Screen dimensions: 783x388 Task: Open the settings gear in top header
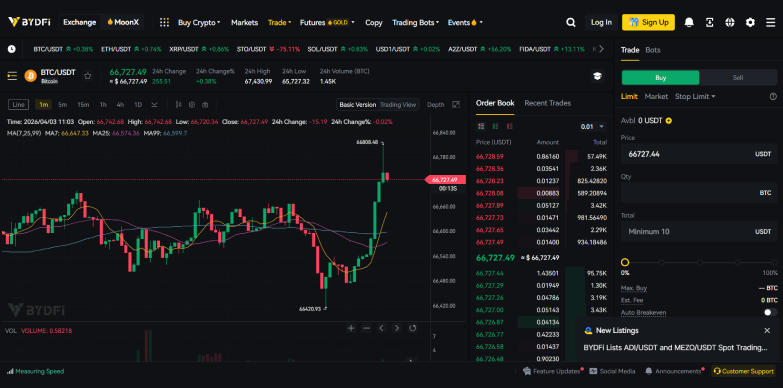(x=750, y=22)
